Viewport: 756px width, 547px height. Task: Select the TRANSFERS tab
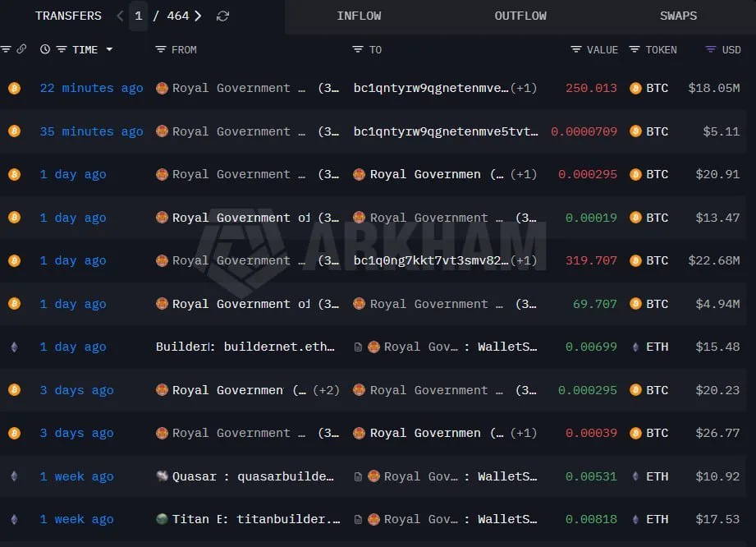click(x=68, y=16)
